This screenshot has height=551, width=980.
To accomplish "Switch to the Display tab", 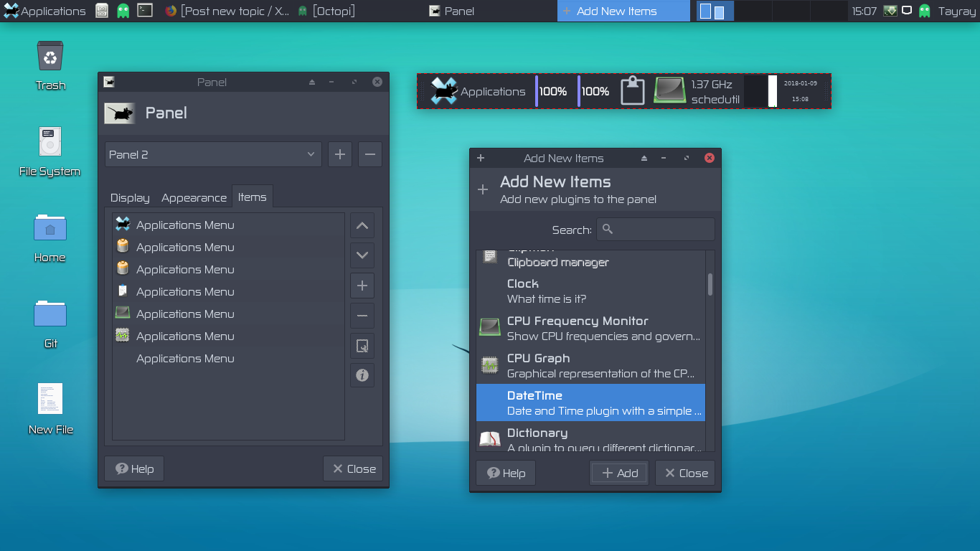I will pos(130,197).
